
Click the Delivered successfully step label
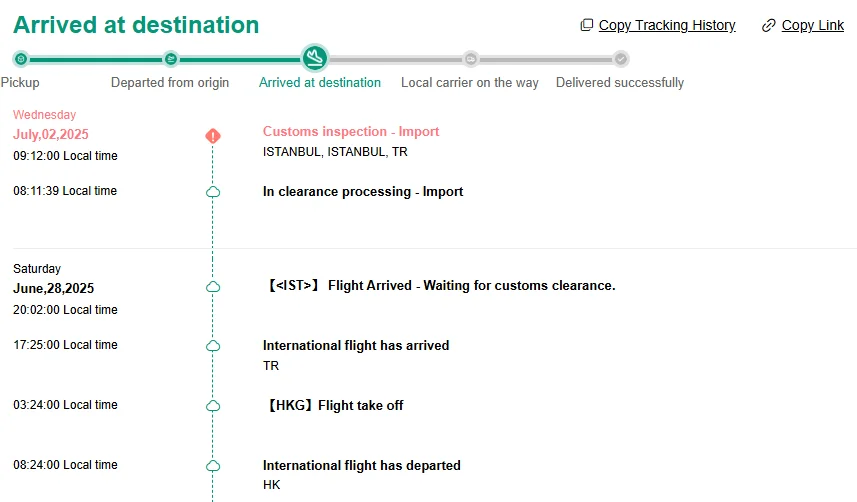[x=620, y=82]
